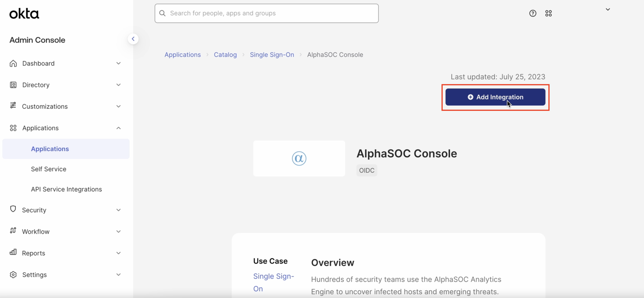The width and height of the screenshot is (644, 298).
Task: Click the Directory sidebar icon
Action: 13,85
